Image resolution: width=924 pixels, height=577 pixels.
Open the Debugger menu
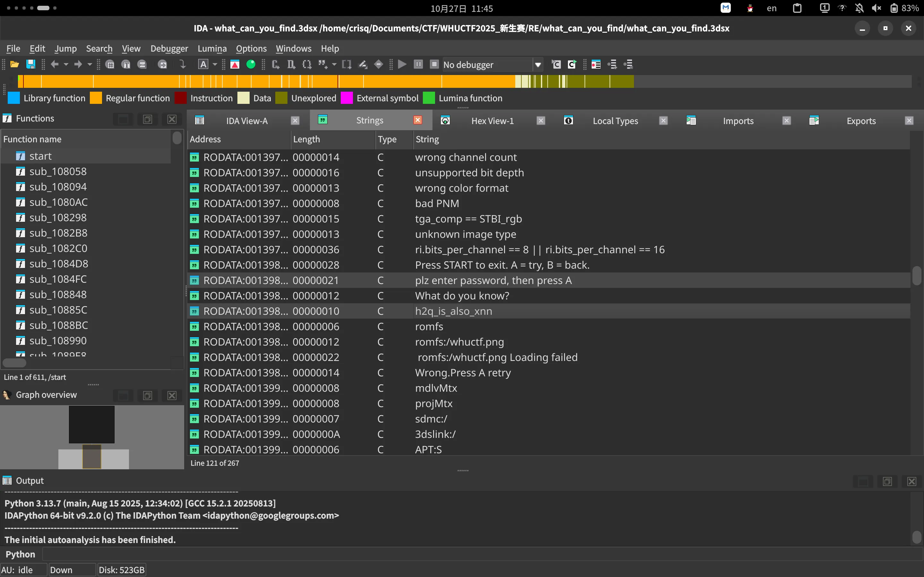(169, 48)
